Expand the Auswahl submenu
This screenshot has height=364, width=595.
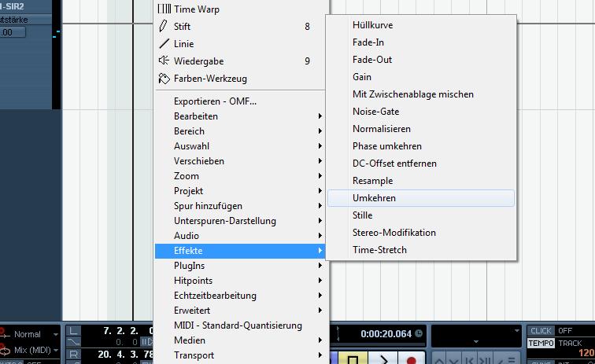242,146
